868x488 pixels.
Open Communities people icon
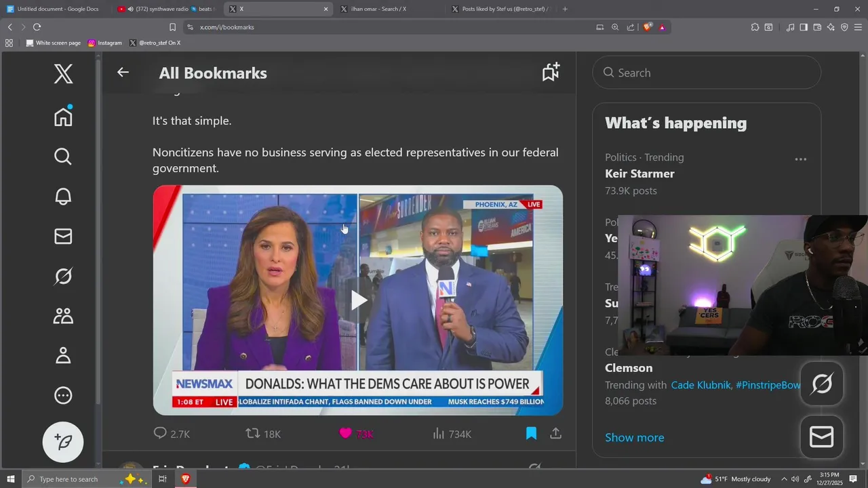(x=63, y=316)
